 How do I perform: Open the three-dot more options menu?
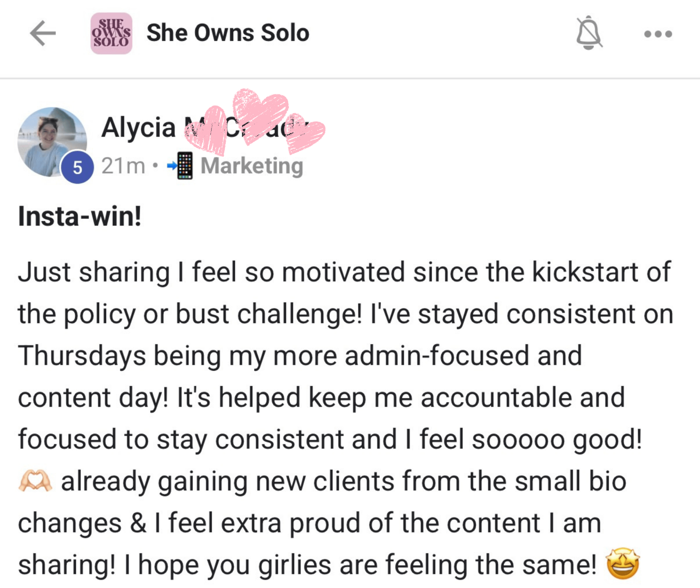pos(658,34)
